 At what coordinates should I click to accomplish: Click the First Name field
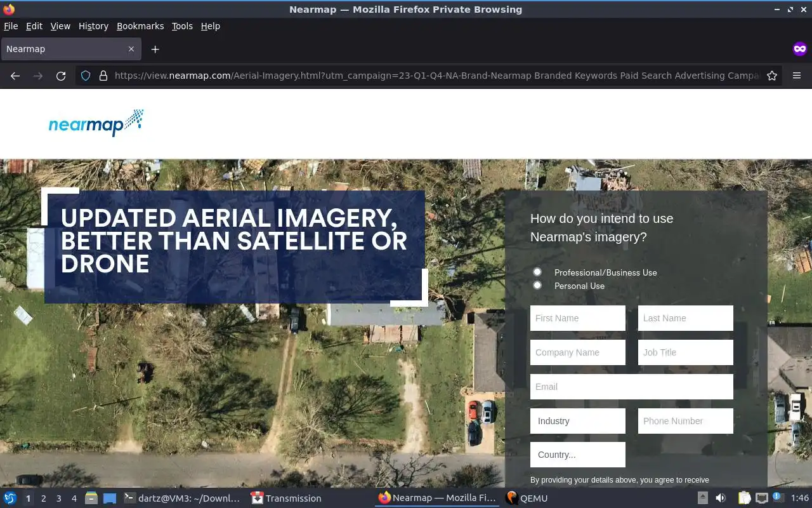(x=578, y=318)
